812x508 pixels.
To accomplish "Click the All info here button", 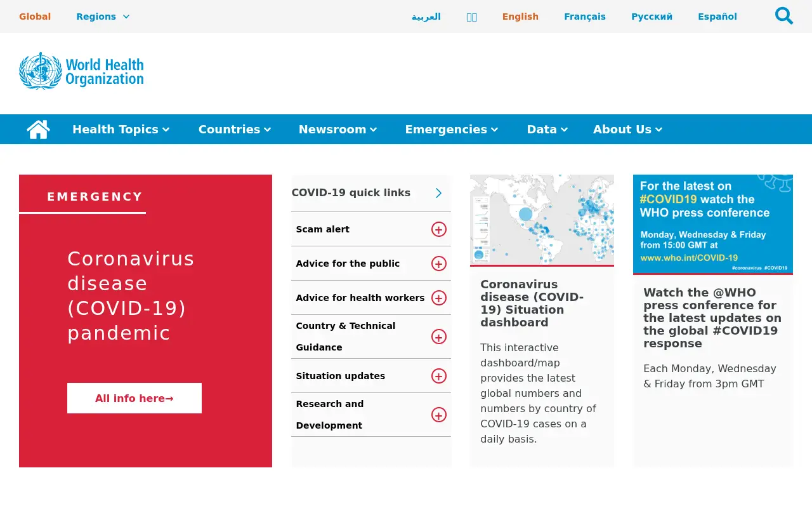I will [134, 398].
